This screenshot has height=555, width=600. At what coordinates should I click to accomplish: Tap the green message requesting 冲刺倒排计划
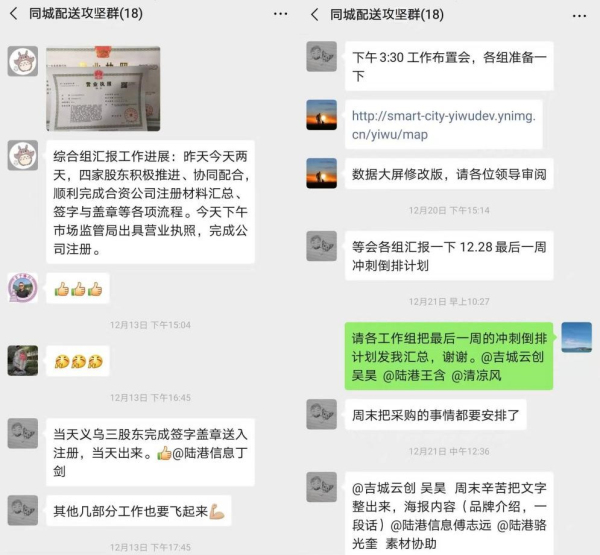(x=449, y=356)
